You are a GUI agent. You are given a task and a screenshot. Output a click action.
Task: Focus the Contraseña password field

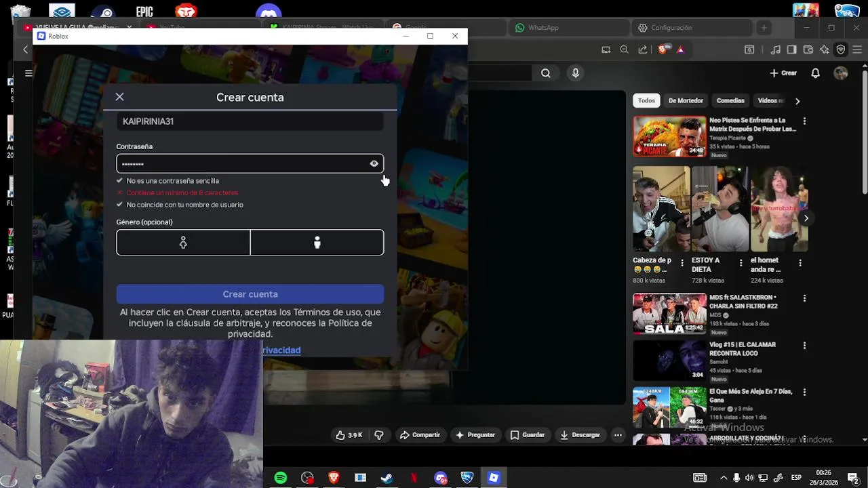coord(250,163)
